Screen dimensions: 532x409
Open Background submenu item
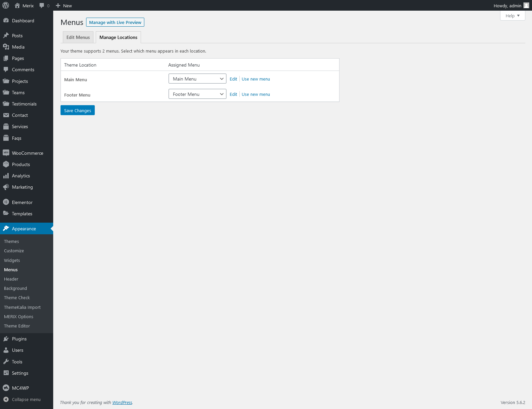[x=15, y=288]
